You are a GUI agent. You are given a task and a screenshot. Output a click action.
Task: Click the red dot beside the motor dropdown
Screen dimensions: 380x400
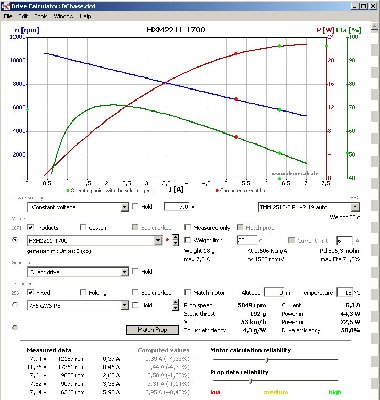tap(167, 240)
